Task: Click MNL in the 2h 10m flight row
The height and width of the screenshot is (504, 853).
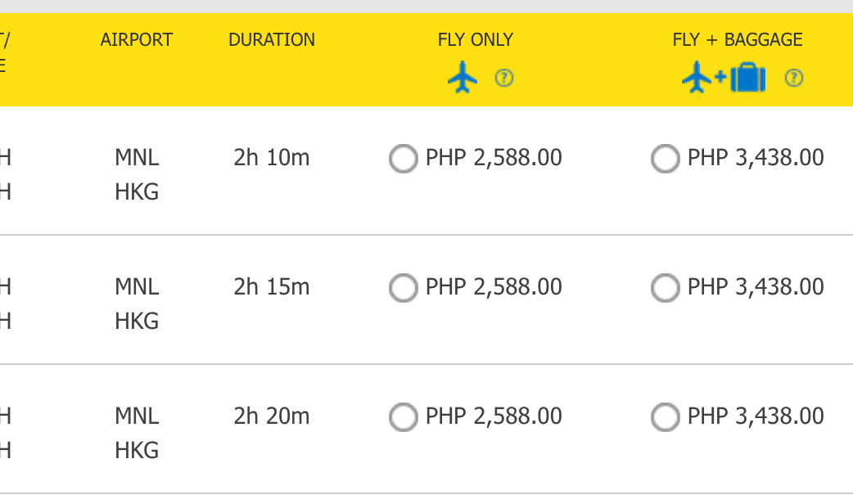Action: click(x=137, y=158)
